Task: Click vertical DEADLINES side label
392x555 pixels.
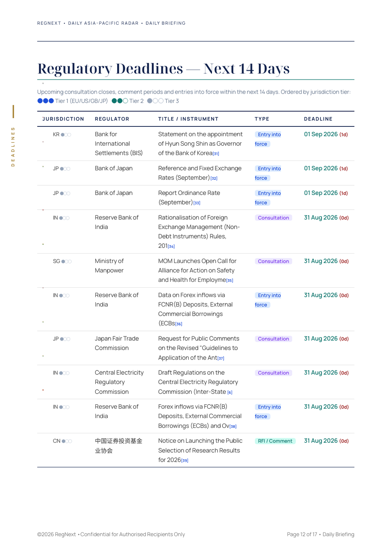Action: click(13, 147)
